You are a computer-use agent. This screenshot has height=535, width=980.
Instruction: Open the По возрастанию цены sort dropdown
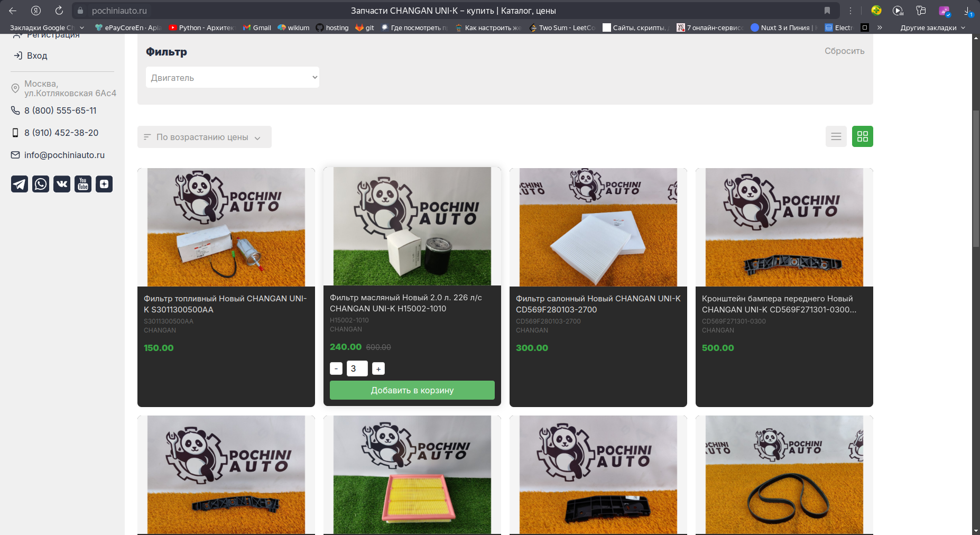[x=205, y=137]
